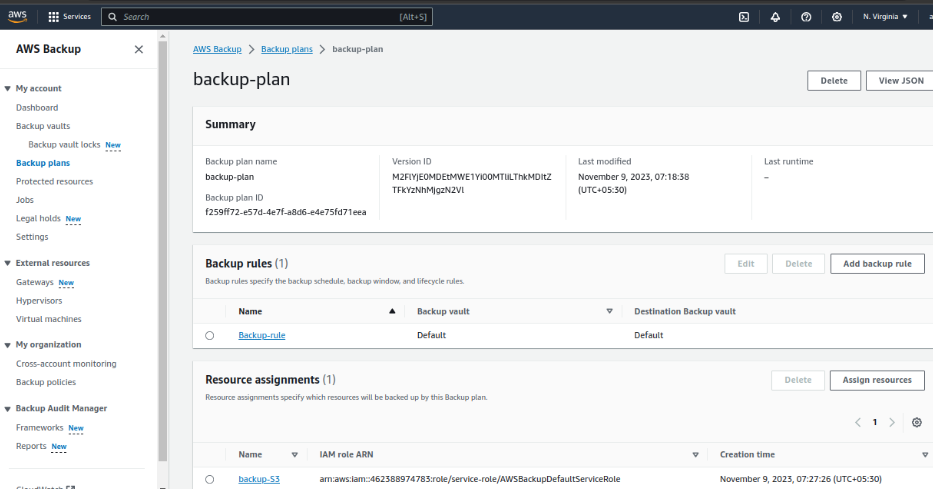Sort by Creation time column arrow
This screenshot has width=933, height=489.
(x=925, y=454)
